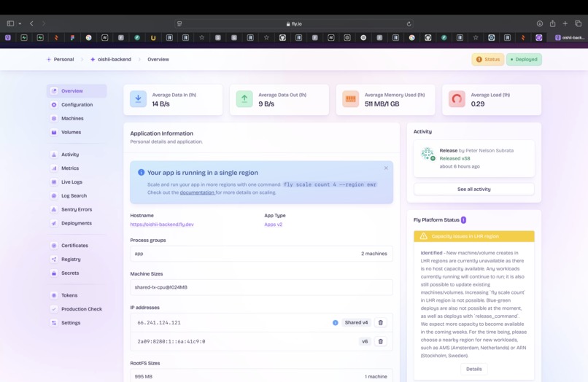Open Metrics in the sidebar
The image size is (588, 382).
[70, 168]
